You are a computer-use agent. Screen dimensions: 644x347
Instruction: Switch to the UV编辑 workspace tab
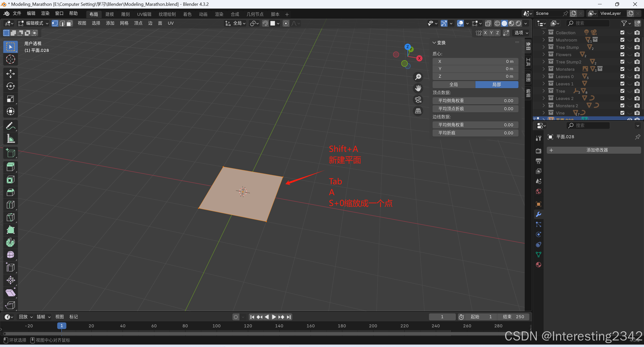tap(144, 14)
